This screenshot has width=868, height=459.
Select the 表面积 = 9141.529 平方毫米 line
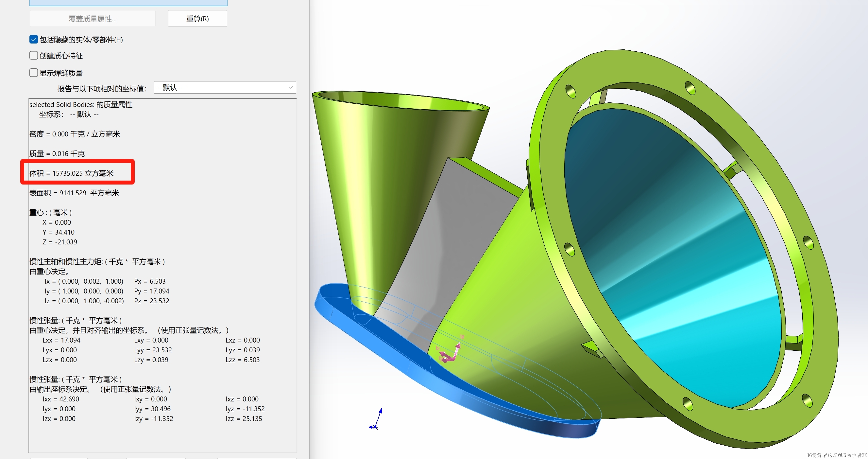click(74, 193)
